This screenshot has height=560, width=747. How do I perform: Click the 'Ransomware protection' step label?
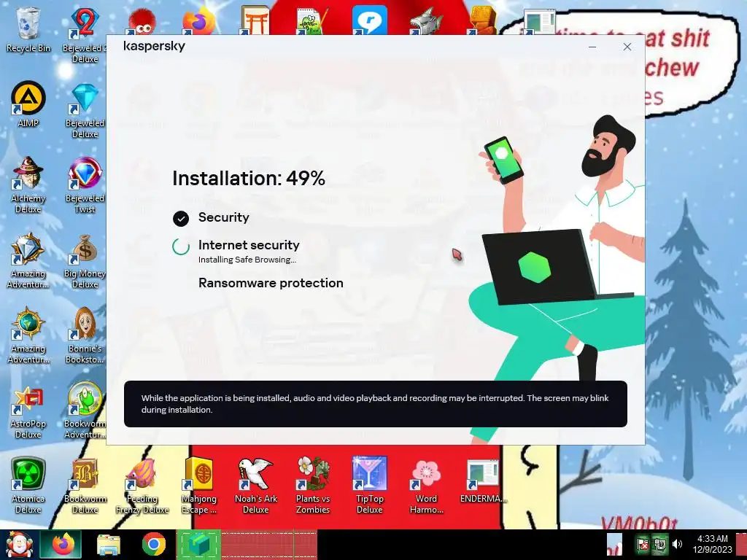point(271,283)
